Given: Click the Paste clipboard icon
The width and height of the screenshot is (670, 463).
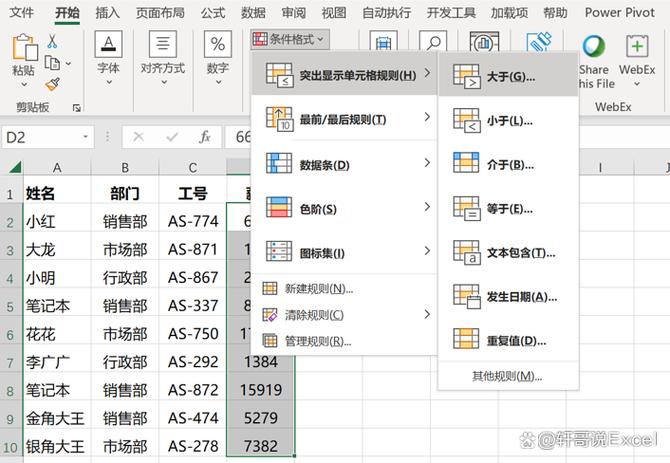Looking at the screenshot, I should 24,47.
